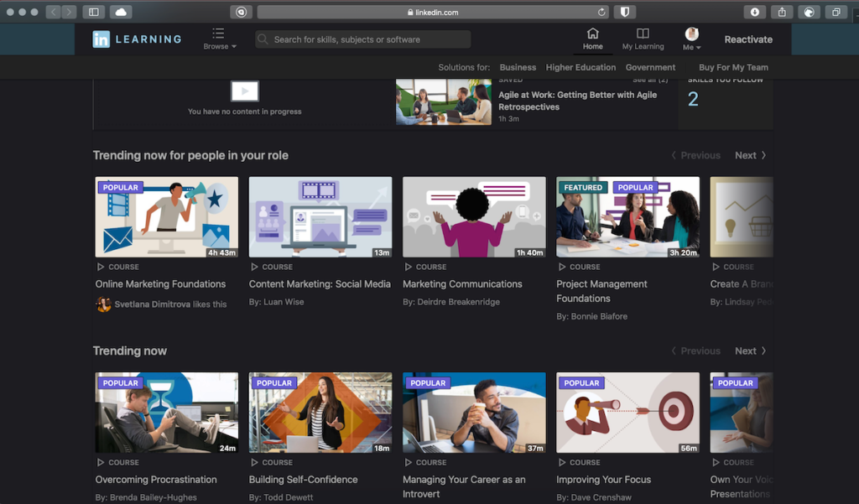
Task: Click the magnifier icon in the search bar
Action: (263, 39)
